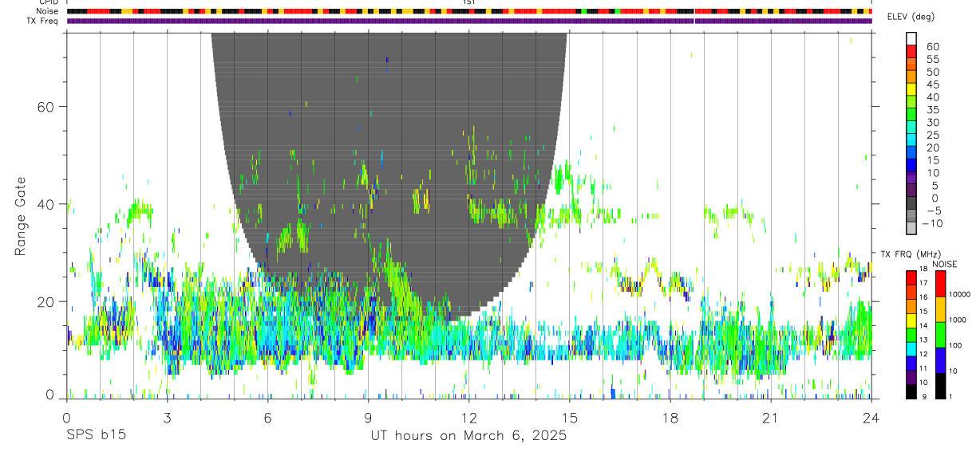Pick the cyan 12–13 segment of TX FRQ bar
Image resolution: width=980 pixels, height=452 pixels.
(911, 348)
